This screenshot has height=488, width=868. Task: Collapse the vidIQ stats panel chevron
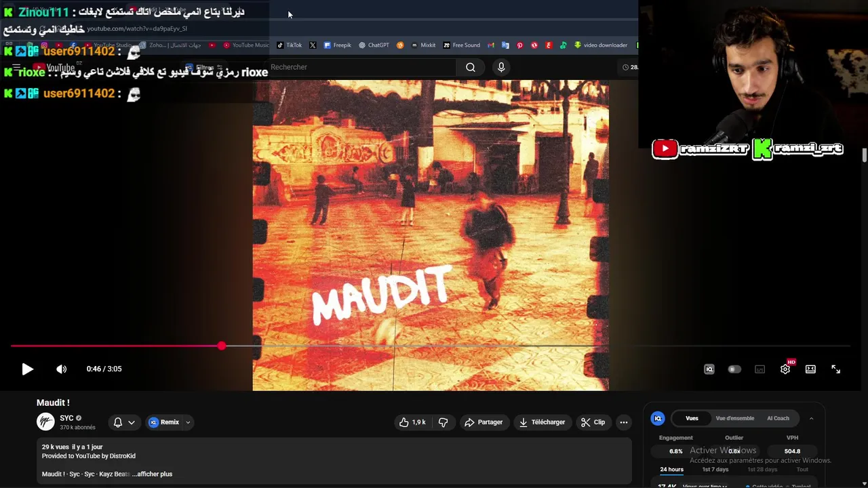coord(811,418)
